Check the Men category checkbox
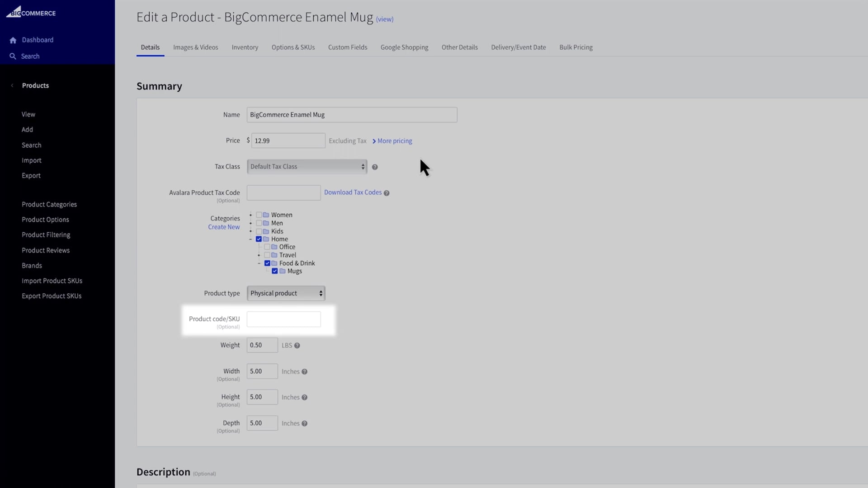868x488 pixels. point(259,223)
